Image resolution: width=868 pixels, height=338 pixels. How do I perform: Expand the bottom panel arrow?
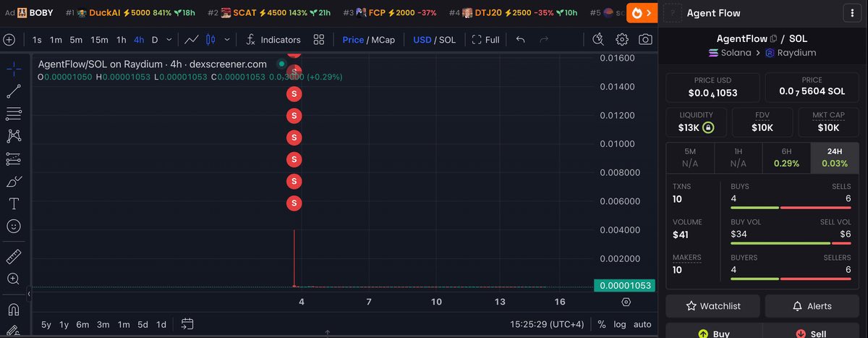pyautogui.click(x=327, y=334)
